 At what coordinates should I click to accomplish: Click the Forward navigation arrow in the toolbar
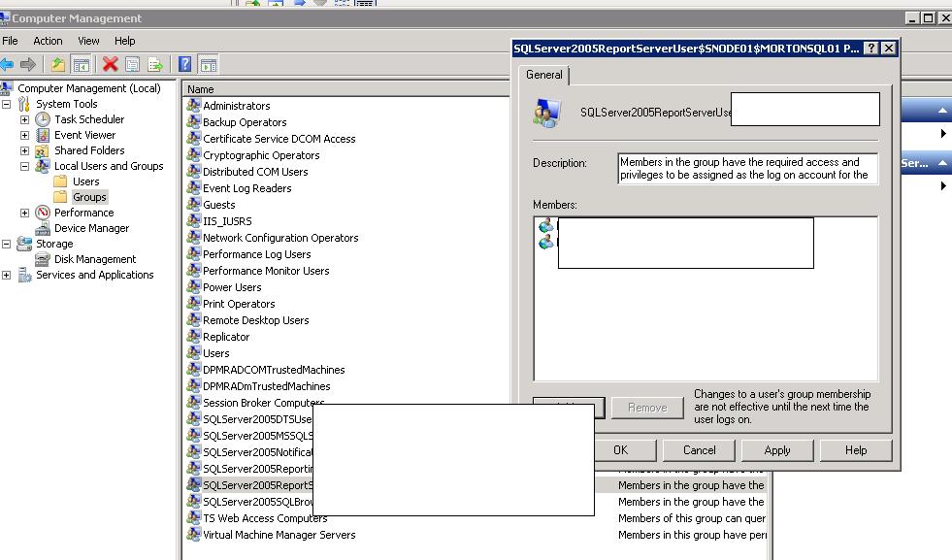(x=29, y=65)
